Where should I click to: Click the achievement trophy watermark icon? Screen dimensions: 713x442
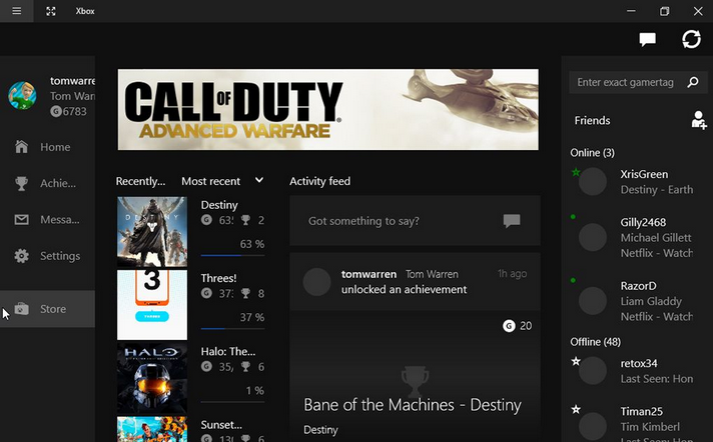pos(415,380)
